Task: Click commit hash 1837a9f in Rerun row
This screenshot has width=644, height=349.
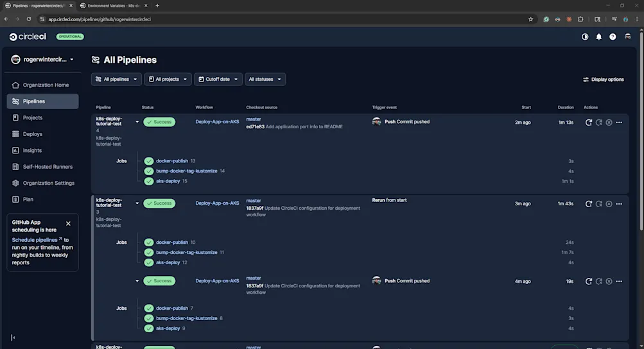Action: [x=255, y=208]
